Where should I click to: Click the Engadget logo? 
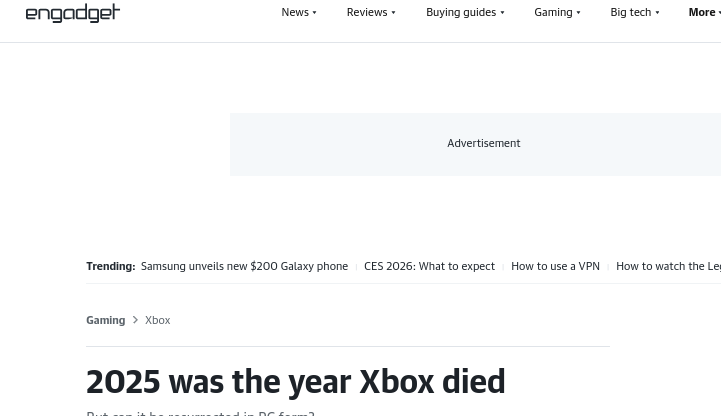click(72, 13)
